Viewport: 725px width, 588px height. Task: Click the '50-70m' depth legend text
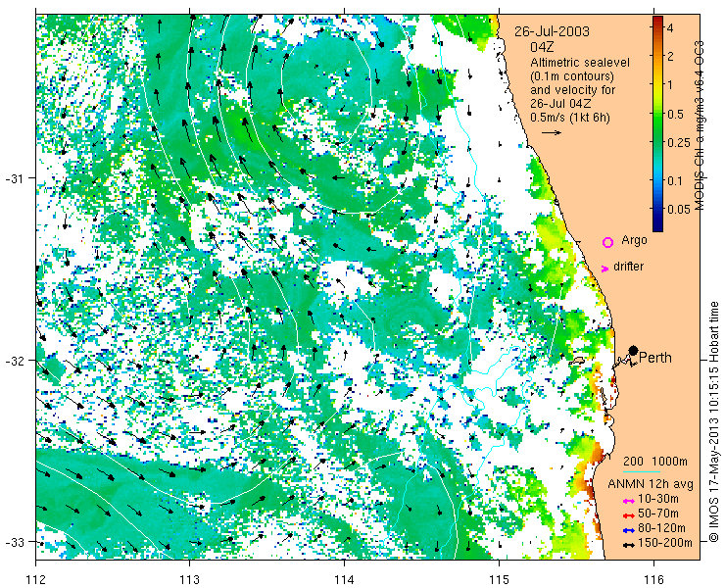pos(658,514)
